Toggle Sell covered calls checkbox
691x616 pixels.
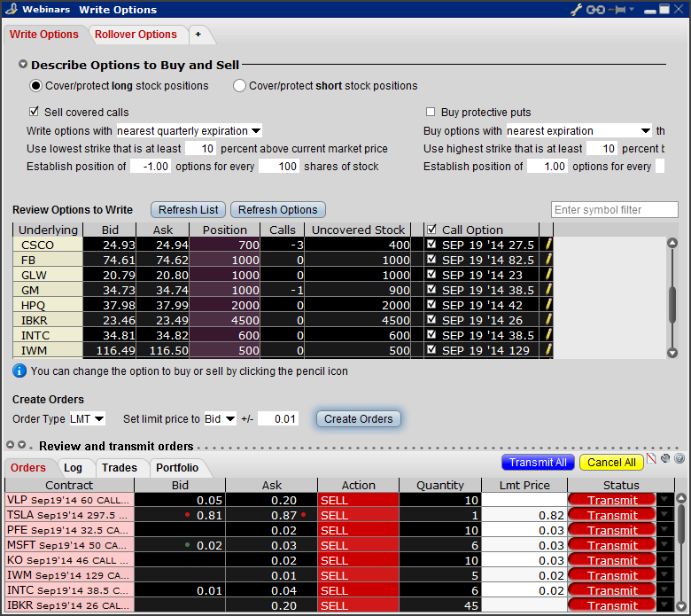(x=34, y=112)
